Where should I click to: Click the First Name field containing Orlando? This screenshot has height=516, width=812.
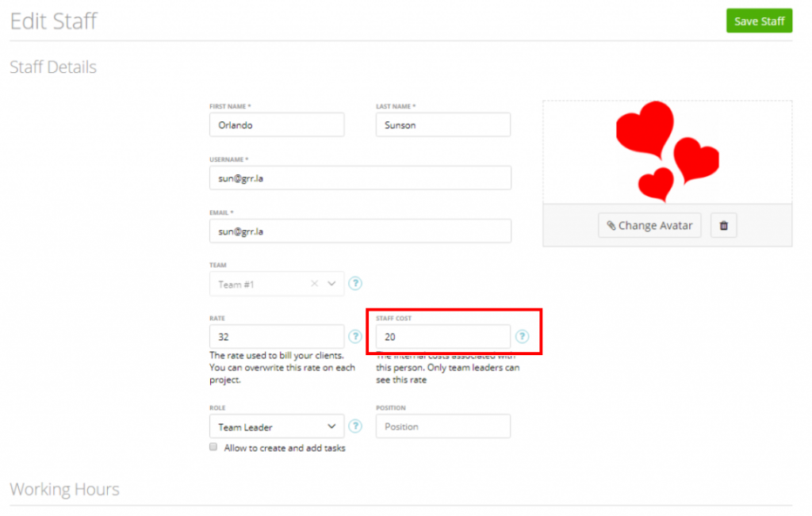click(x=276, y=124)
